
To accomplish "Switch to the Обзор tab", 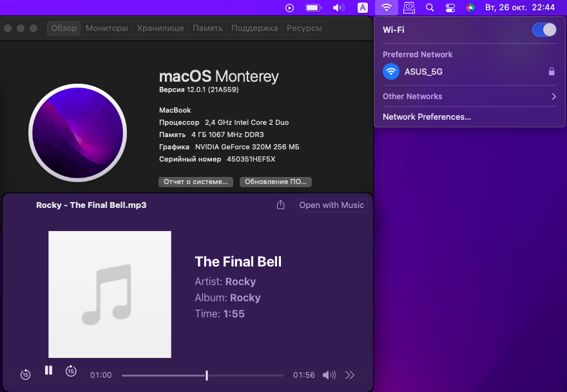I will tap(64, 28).
